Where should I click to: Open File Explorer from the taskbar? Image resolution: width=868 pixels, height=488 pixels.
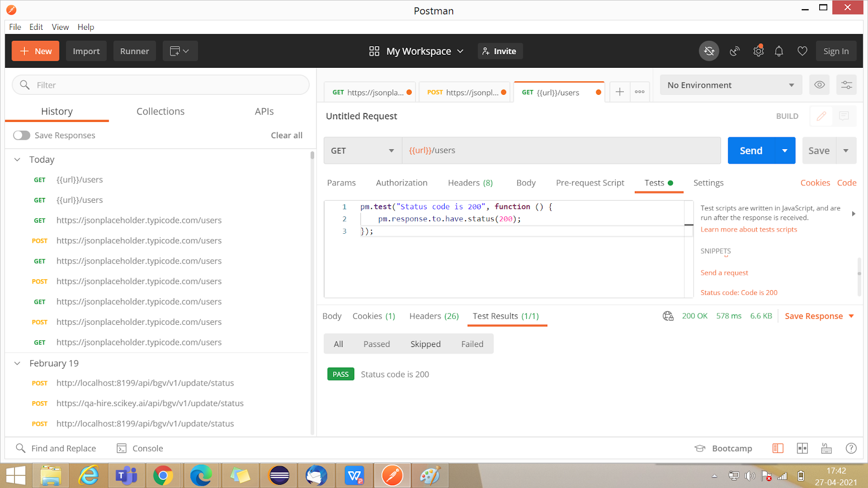tap(50, 476)
